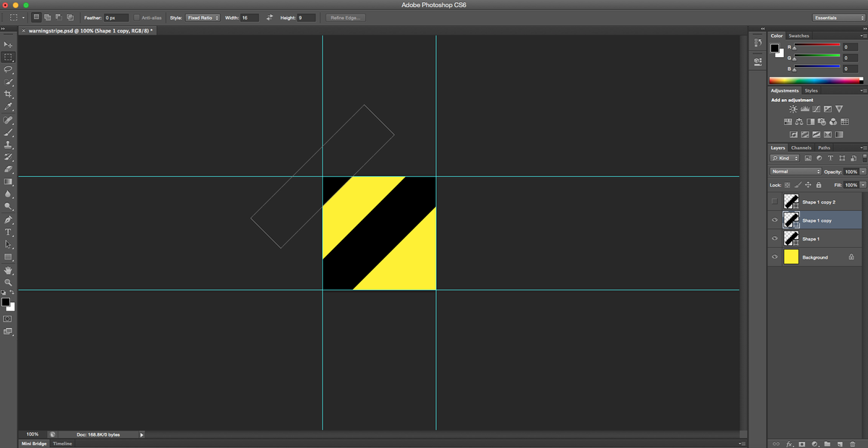Open the Style dropdown set to Fixed Ratio
Screen dimensions: 868x448
(x=203, y=17)
